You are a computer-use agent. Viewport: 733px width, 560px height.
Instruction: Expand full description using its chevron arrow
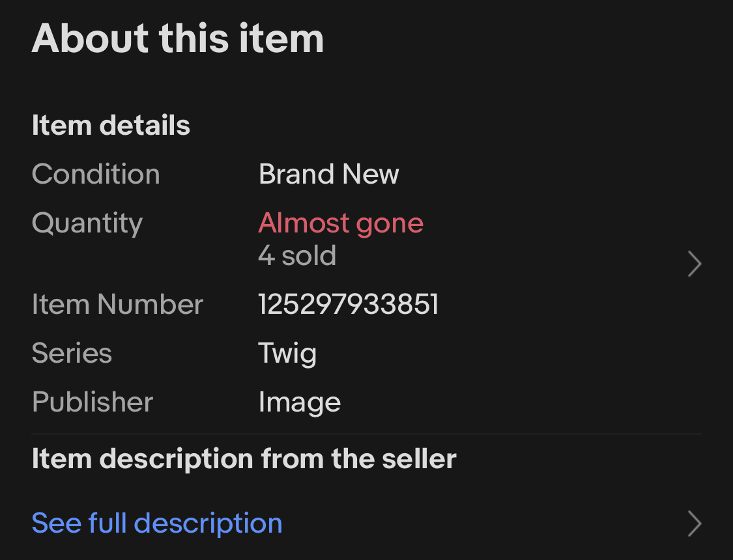coord(695,524)
